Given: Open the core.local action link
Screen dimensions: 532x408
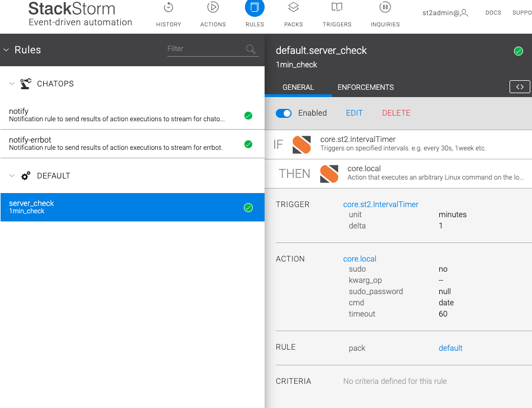Looking at the screenshot, I should tap(360, 259).
